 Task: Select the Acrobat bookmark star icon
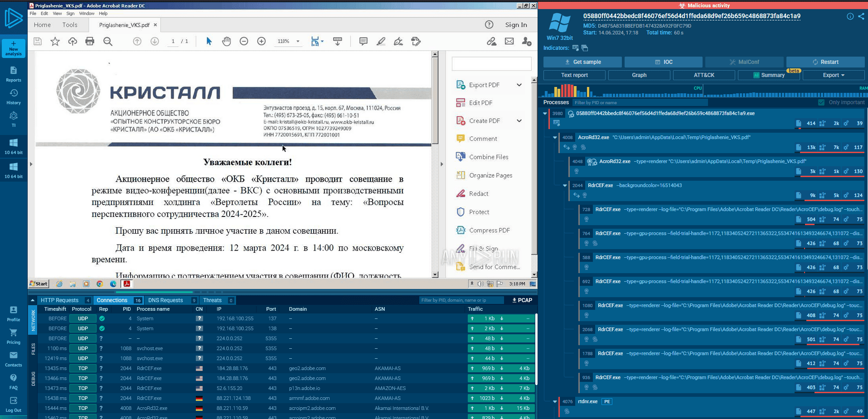click(x=55, y=41)
